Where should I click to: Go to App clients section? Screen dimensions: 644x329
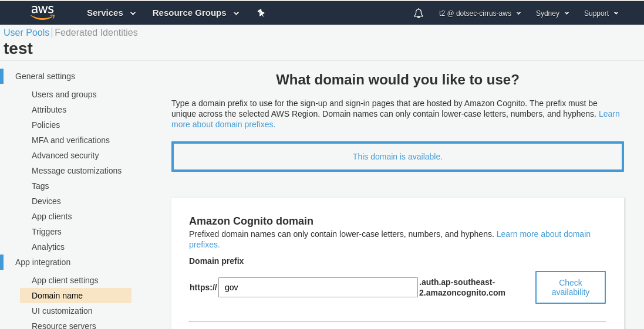pos(52,216)
